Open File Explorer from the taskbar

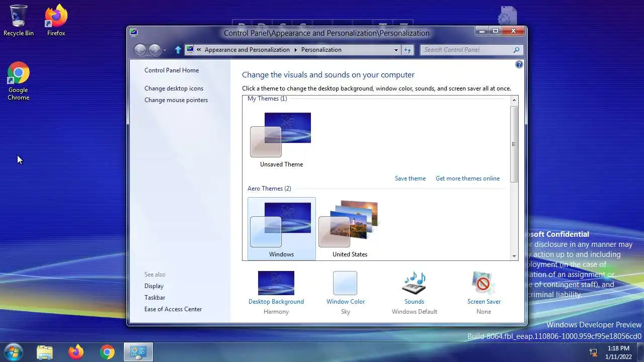[45, 352]
